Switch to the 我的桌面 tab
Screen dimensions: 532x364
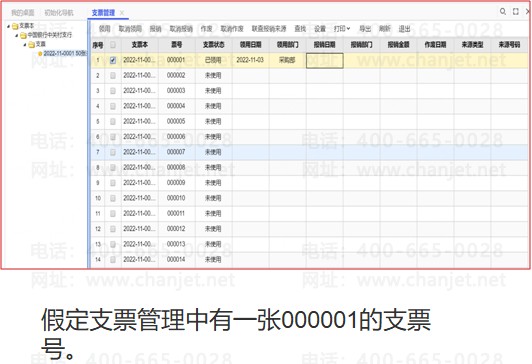23,13
